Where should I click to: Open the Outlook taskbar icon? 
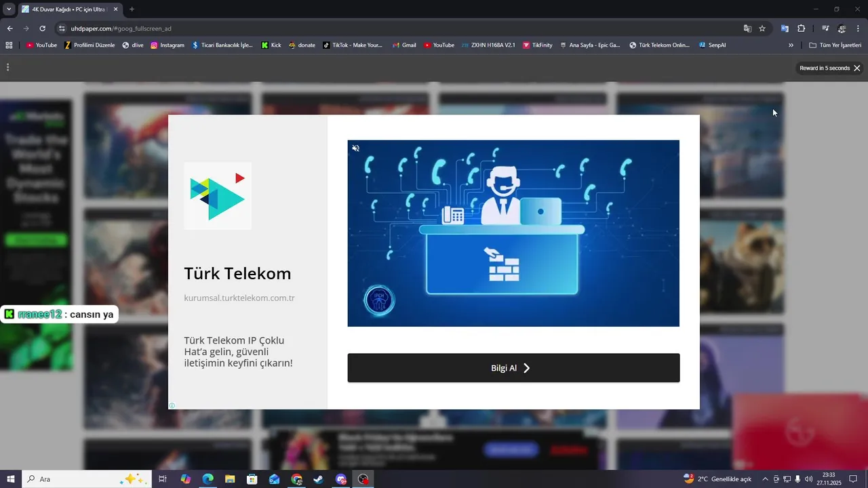(x=274, y=479)
